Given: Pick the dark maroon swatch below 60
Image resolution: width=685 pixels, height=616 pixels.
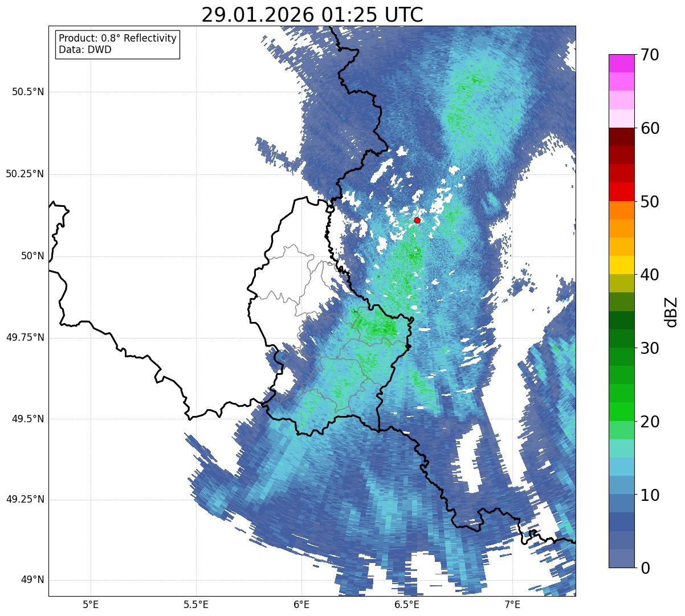Looking at the screenshot, I should [622, 137].
